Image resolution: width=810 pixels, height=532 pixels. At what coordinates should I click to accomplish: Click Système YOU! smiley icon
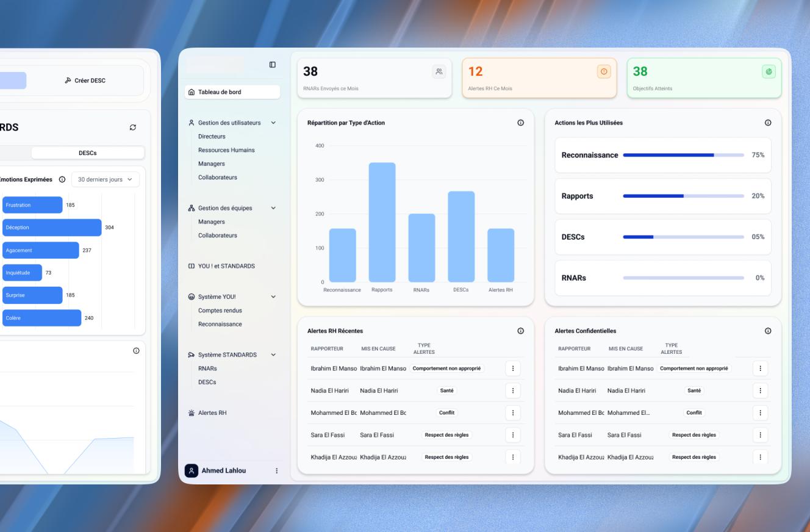tap(192, 297)
